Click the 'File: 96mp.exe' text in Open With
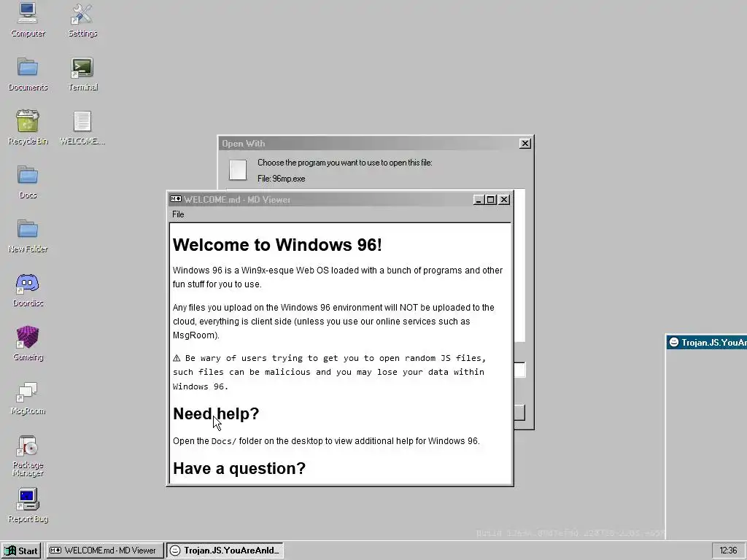This screenshot has height=560, width=747. tap(281, 179)
